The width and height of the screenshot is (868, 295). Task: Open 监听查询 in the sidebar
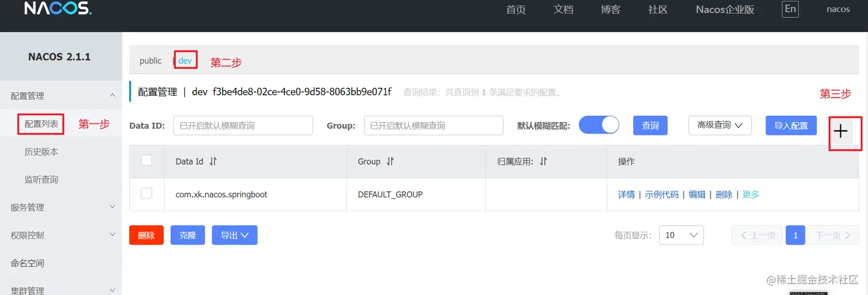(x=41, y=180)
